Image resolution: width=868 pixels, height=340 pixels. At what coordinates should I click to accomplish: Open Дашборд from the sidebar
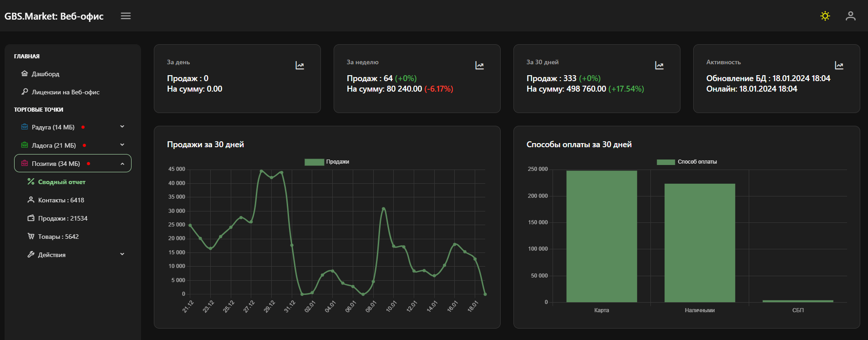click(x=45, y=74)
